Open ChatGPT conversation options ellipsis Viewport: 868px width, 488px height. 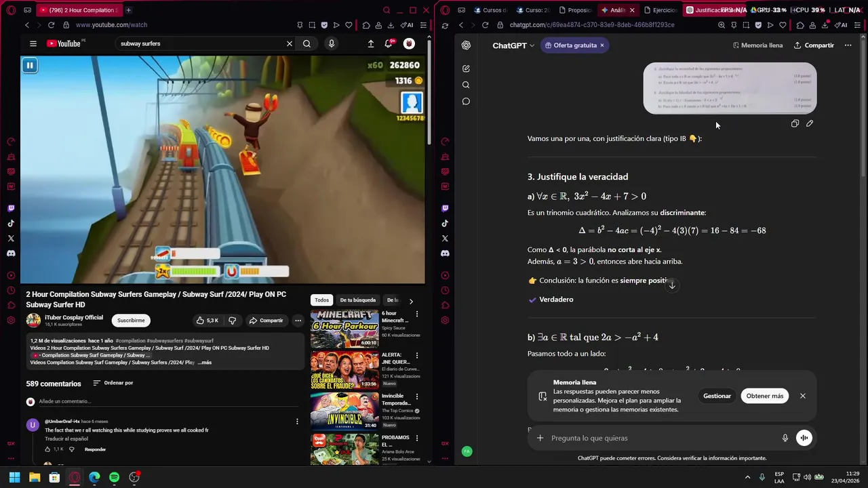pyautogui.click(x=848, y=45)
